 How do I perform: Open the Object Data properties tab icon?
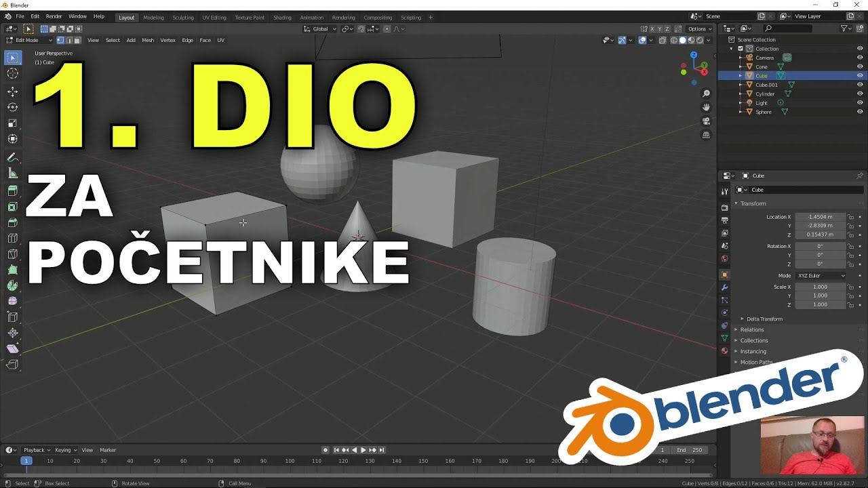click(724, 338)
